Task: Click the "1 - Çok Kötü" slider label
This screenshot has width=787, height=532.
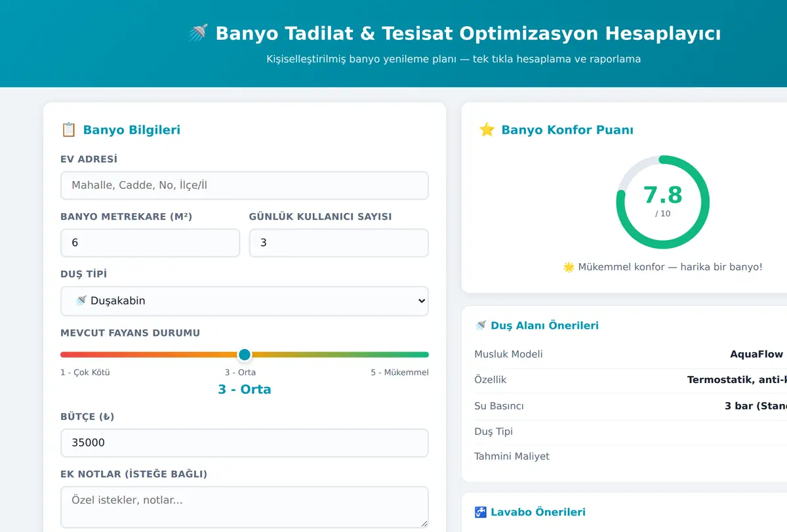Action: click(x=85, y=373)
